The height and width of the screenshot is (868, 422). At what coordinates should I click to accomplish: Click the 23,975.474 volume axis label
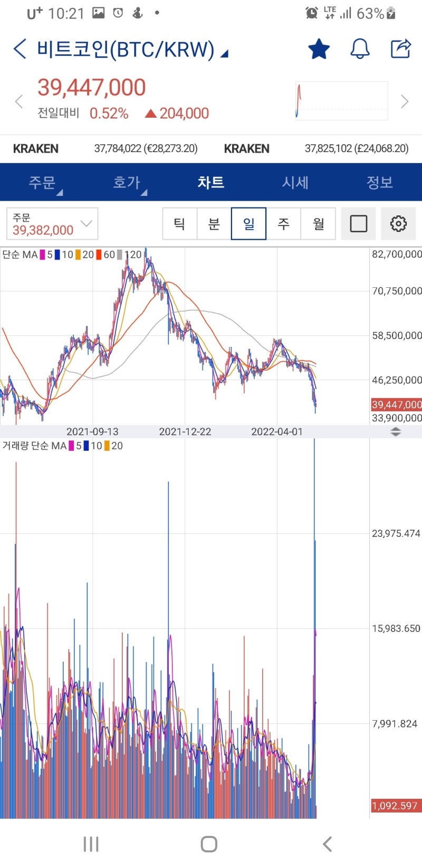tap(396, 533)
